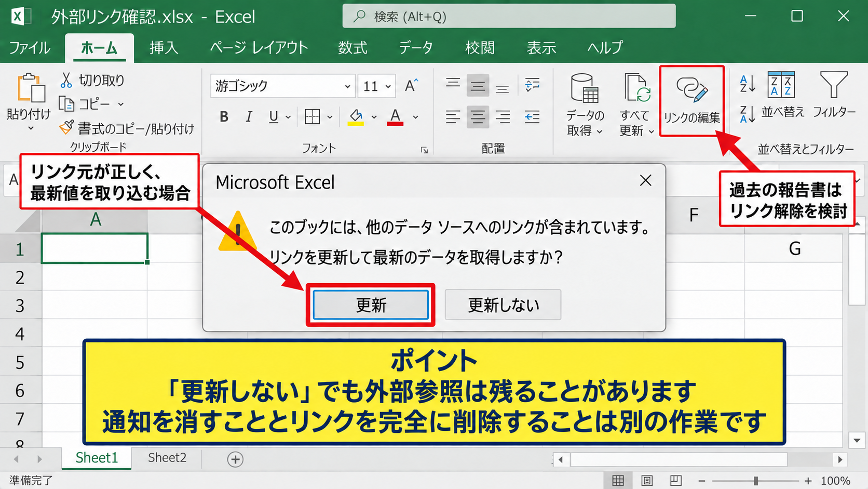868x489 pixels.
Task: Select cell A1
Action: point(94,248)
